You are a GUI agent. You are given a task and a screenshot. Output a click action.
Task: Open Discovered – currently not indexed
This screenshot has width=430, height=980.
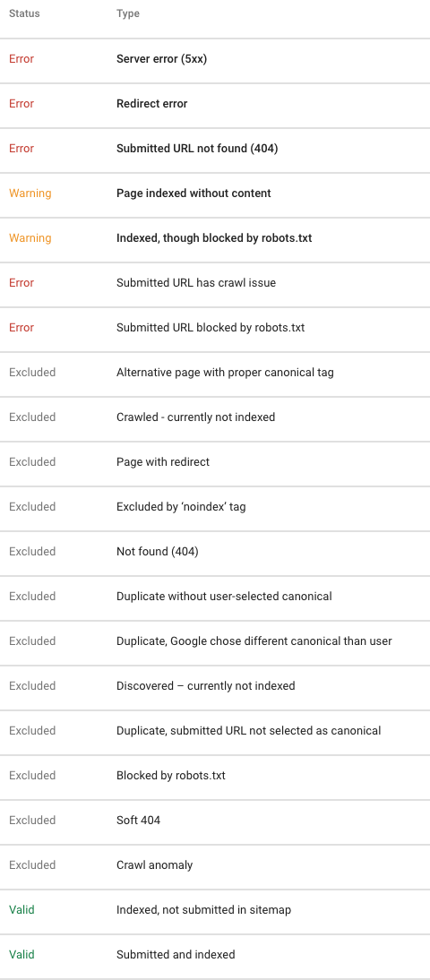click(x=215, y=686)
